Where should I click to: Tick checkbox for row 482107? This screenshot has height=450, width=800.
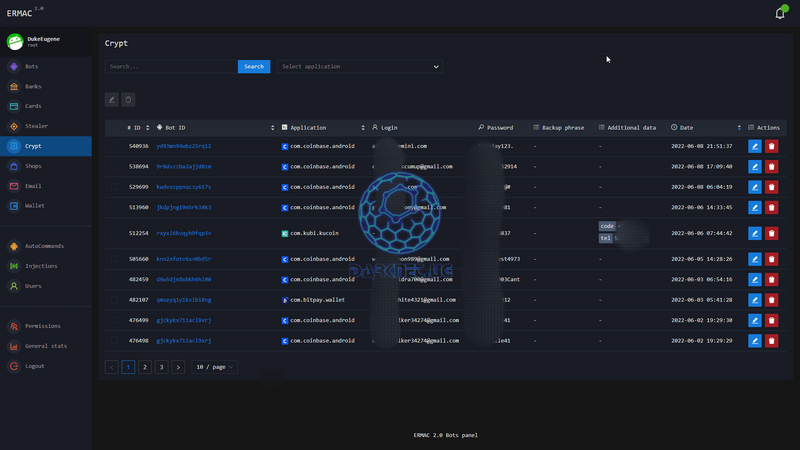coord(115,299)
